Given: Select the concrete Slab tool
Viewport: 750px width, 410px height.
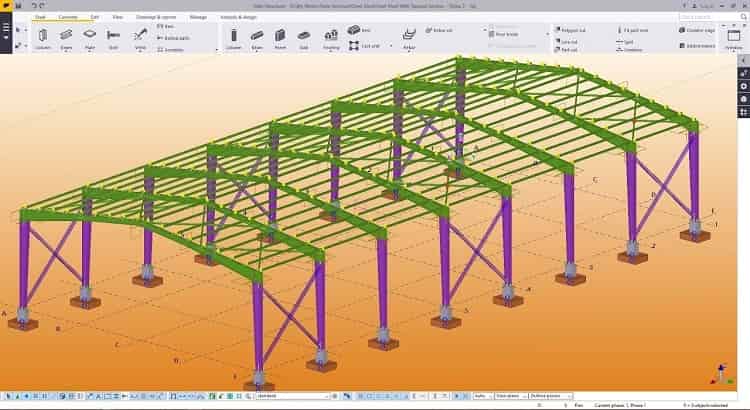Looking at the screenshot, I should pyautogui.click(x=302, y=37).
